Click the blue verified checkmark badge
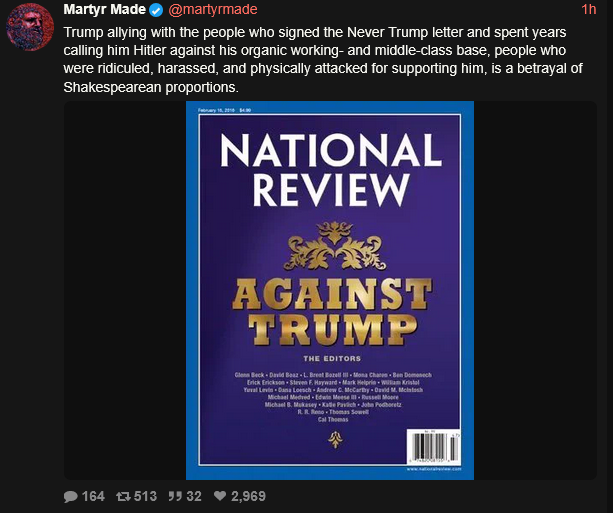 click(156, 10)
